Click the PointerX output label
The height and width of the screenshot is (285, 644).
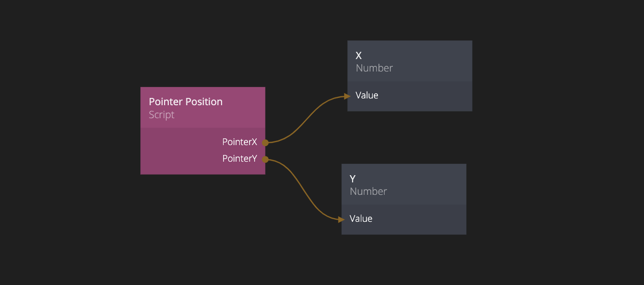point(240,142)
